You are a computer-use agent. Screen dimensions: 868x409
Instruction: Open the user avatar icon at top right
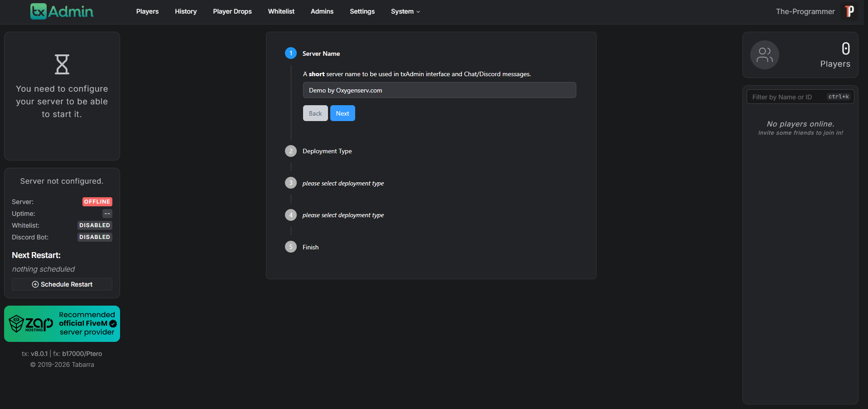849,11
